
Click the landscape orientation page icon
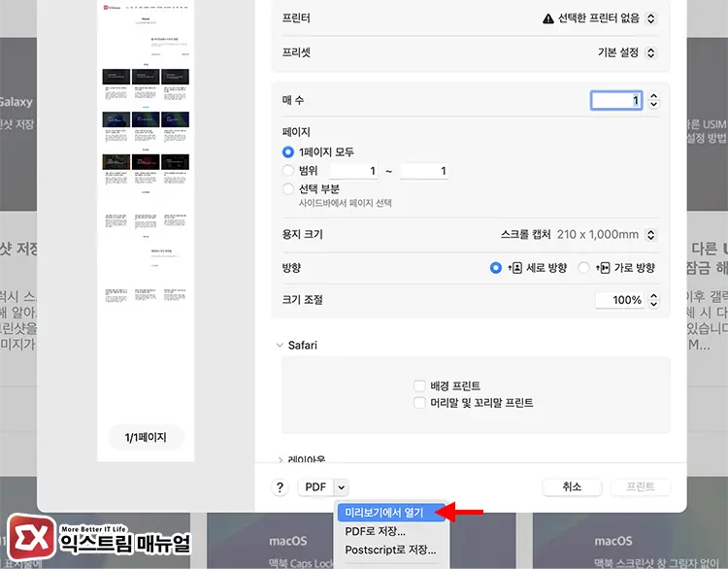click(x=603, y=268)
